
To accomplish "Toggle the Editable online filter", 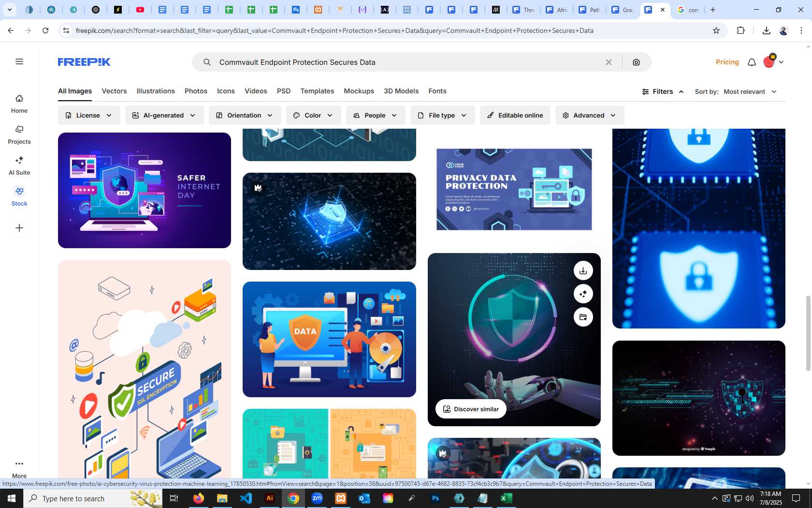I will (x=515, y=115).
